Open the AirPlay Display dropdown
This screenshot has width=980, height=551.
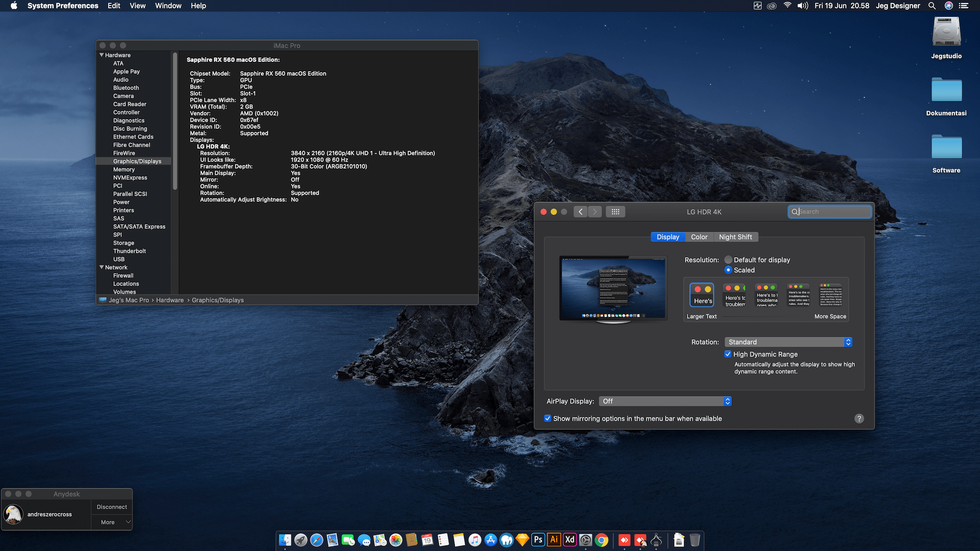click(665, 401)
